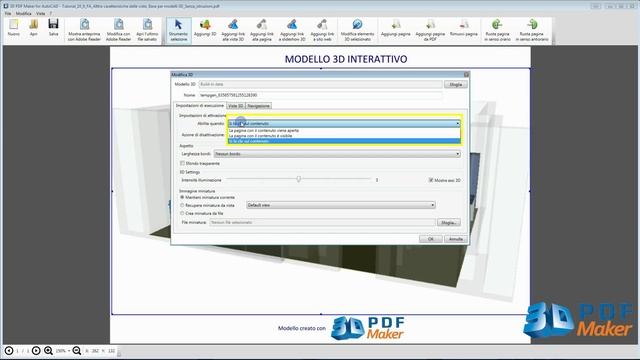Click Aggiungi link alla vista 3D

pyautogui.click(x=233, y=30)
